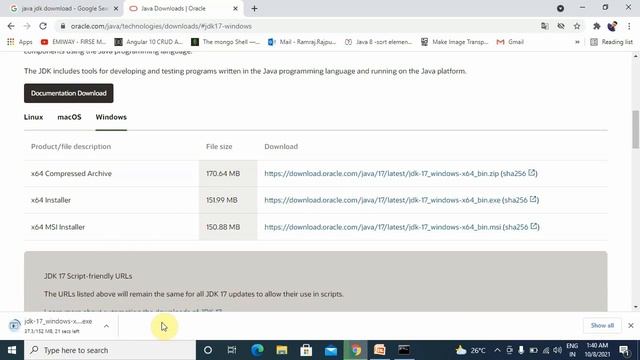Open sha256 link for x64 Compressed Archive
The height and width of the screenshot is (360, 640).
[x=519, y=173]
